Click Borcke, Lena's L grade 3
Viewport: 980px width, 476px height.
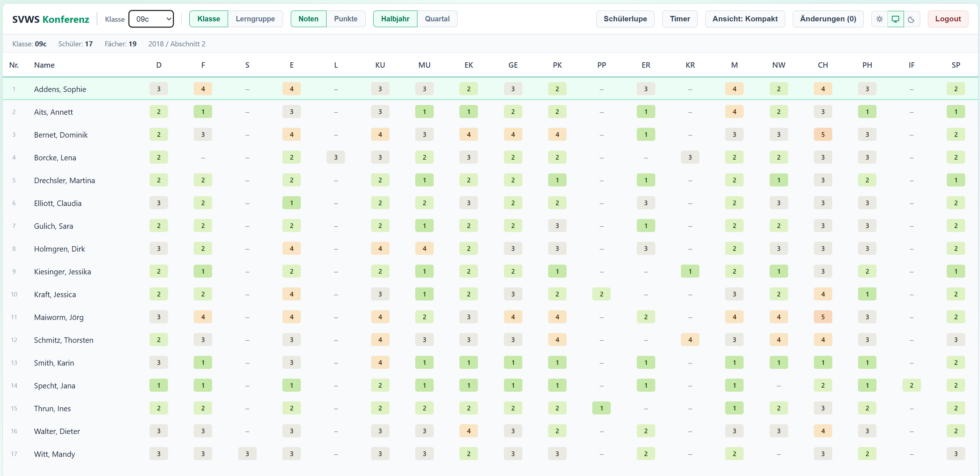click(x=336, y=157)
